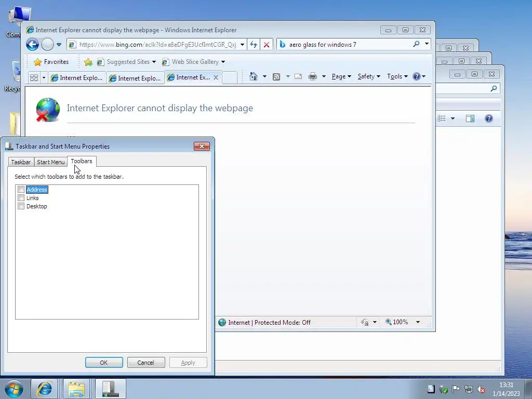
Task: Click the 100% zoom level button
Action: click(x=396, y=322)
